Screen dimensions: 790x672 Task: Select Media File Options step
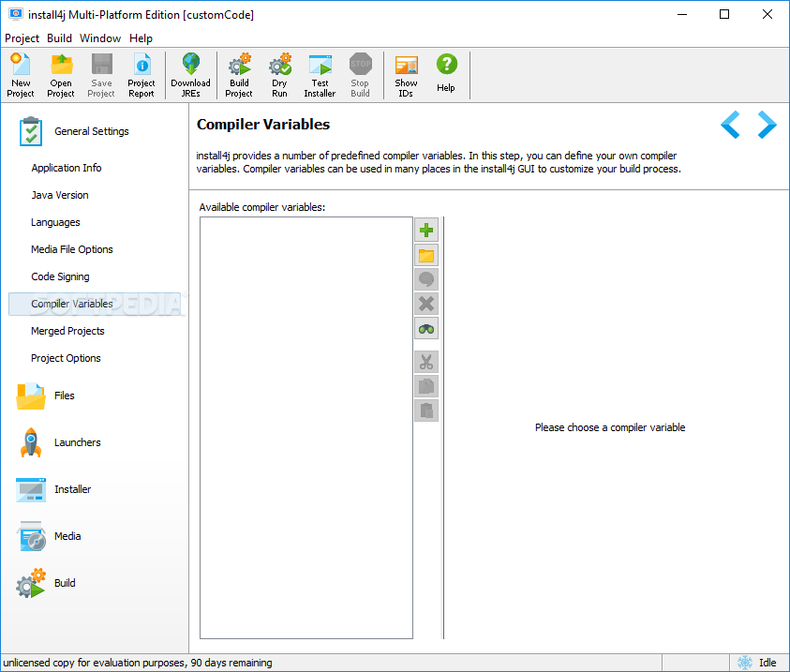72,249
